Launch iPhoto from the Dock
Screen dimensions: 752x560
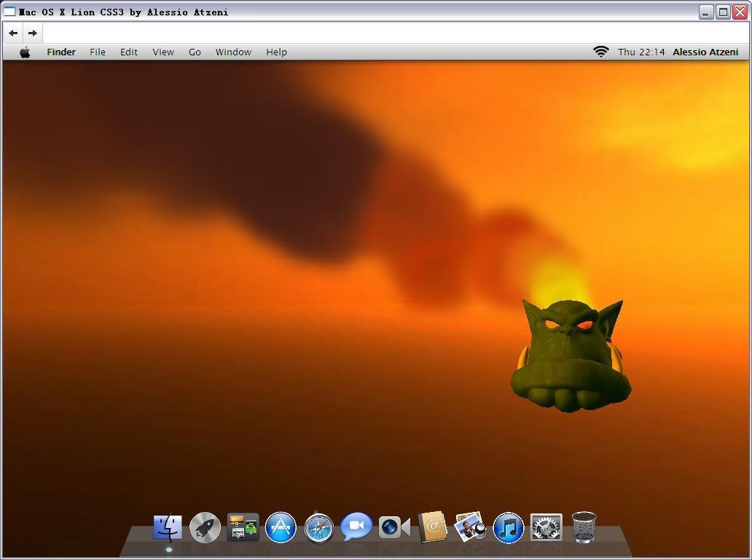470,527
